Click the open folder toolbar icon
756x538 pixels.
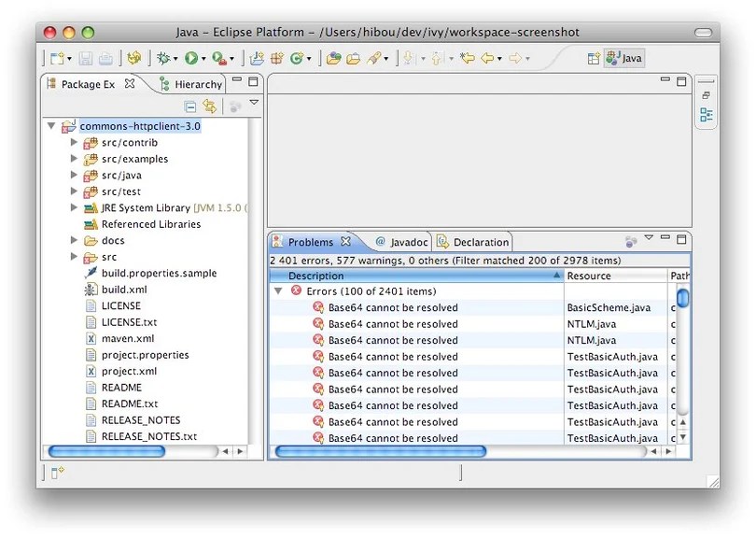point(353,59)
